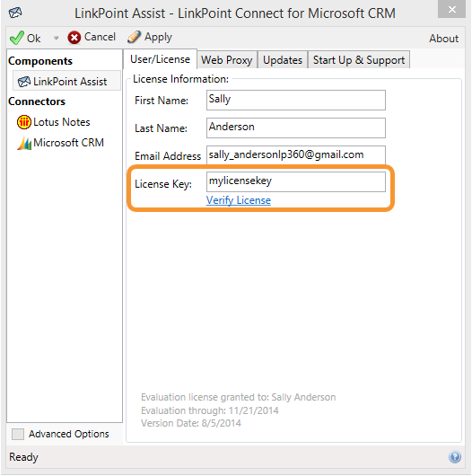Click the LinkPoint Assist envelope icon in Components
The image size is (472, 476).
[24, 82]
